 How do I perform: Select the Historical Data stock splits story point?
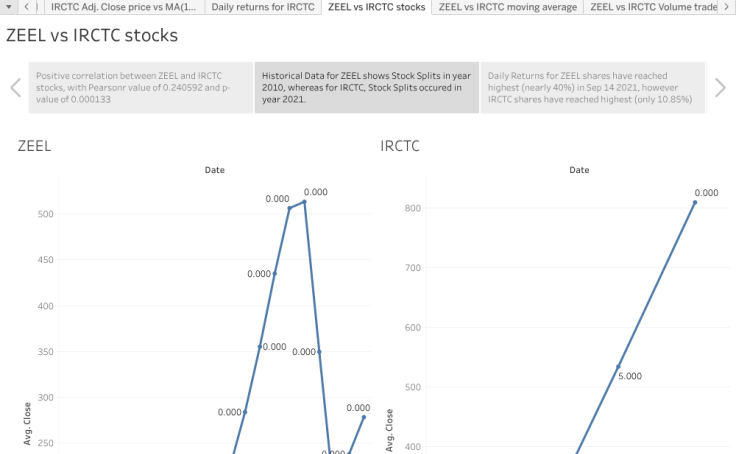coord(366,87)
